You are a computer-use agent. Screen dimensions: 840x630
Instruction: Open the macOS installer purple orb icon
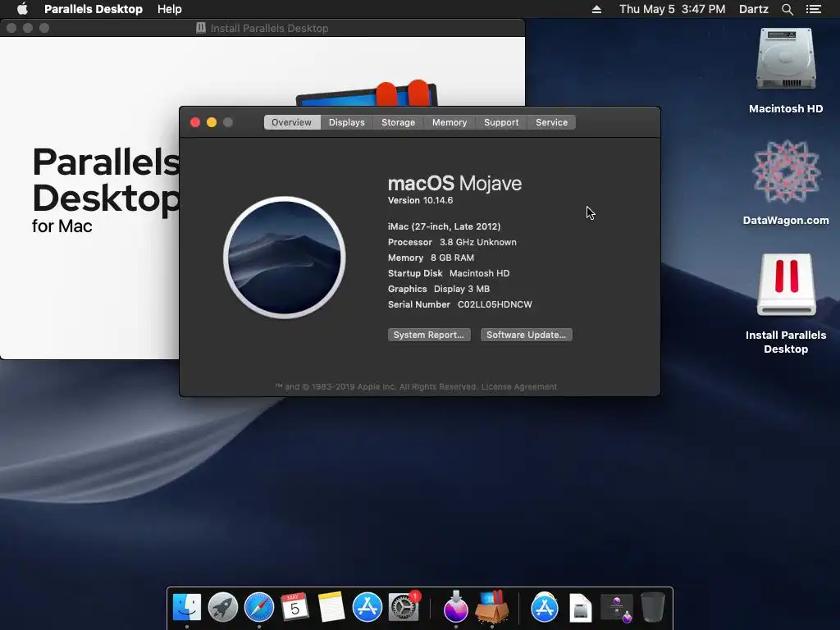click(x=456, y=608)
